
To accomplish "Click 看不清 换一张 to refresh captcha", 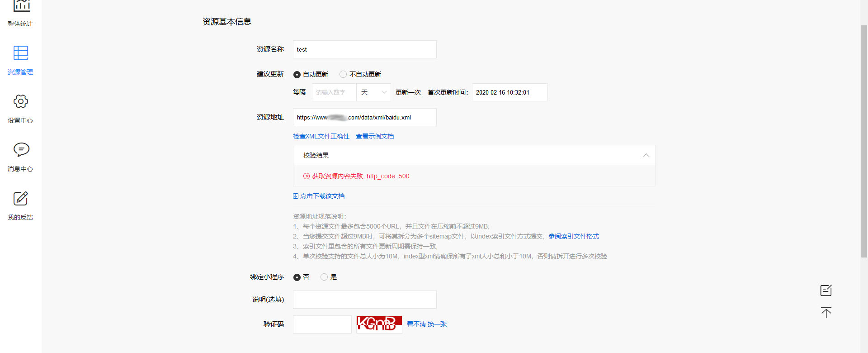I will pos(427,324).
